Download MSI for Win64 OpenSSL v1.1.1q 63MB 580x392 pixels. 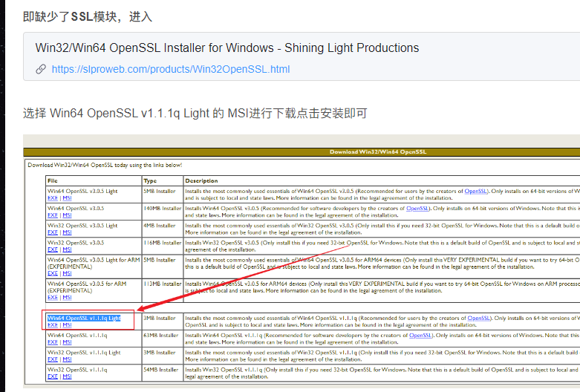pos(67,342)
